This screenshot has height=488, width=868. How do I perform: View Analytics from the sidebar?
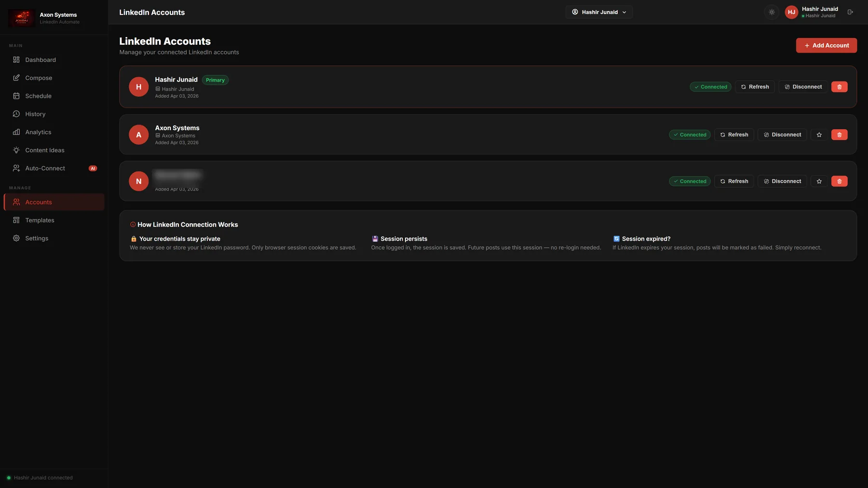click(54, 132)
